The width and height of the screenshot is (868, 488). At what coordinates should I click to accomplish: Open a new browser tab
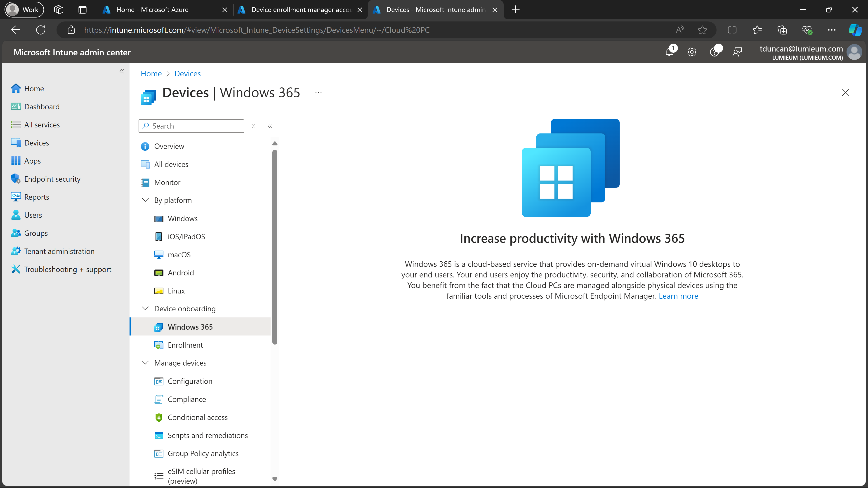pyautogui.click(x=516, y=9)
